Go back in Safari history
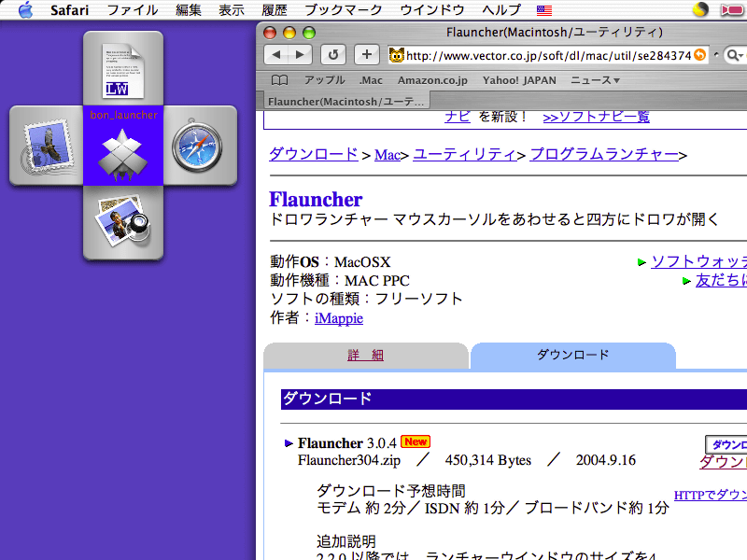Screen dimensions: 747x560 click(276, 55)
